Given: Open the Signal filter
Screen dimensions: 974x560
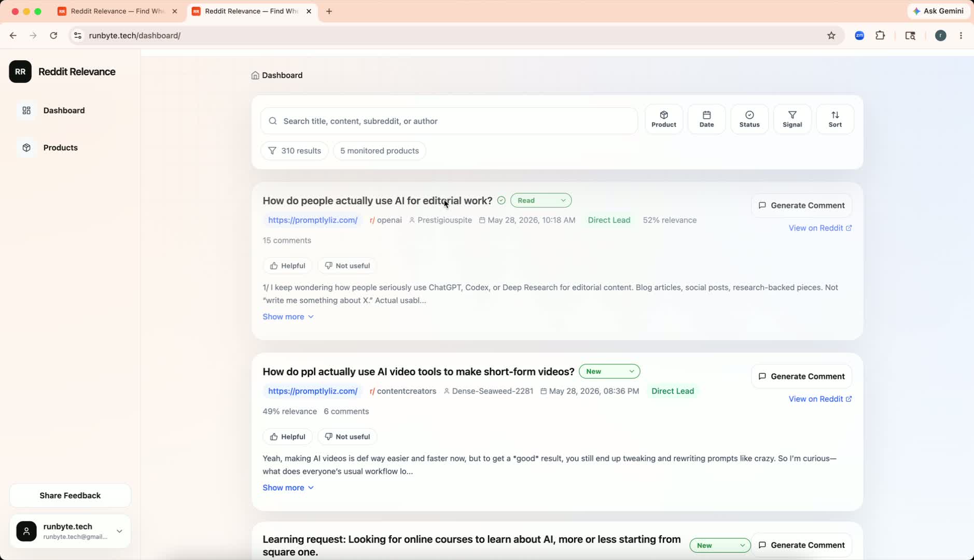Looking at the screenshot, I should [792, 119].
